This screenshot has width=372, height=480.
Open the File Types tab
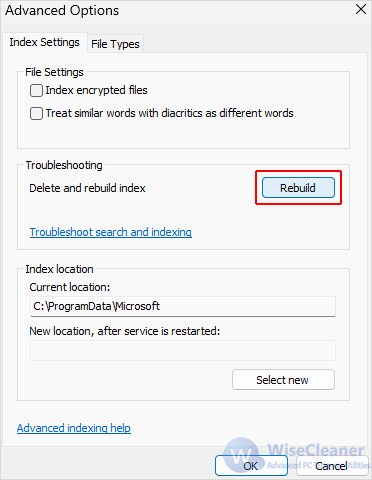point(115,44)
